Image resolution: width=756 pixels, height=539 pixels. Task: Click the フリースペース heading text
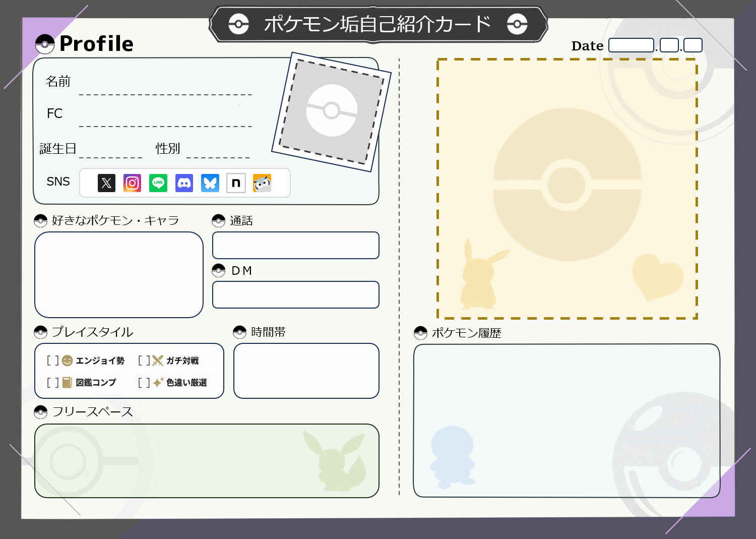(93, 412)
